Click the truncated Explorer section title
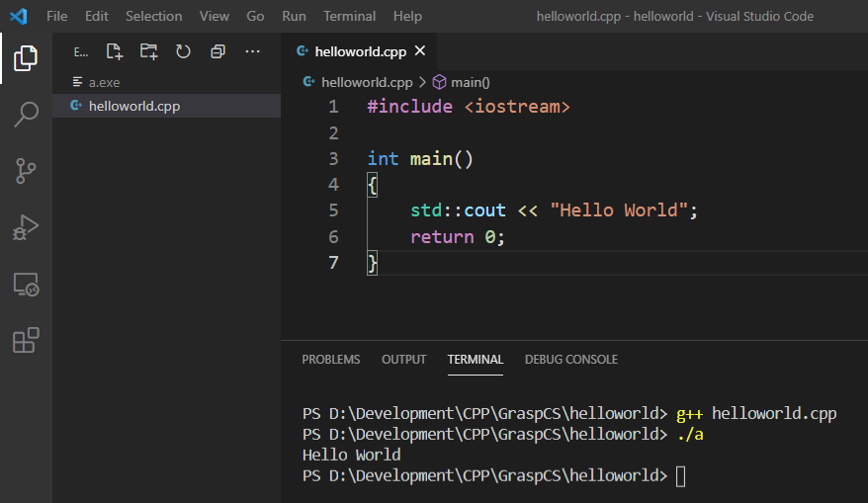Viewport: 868px width, 503px height. tap(81, 52)
